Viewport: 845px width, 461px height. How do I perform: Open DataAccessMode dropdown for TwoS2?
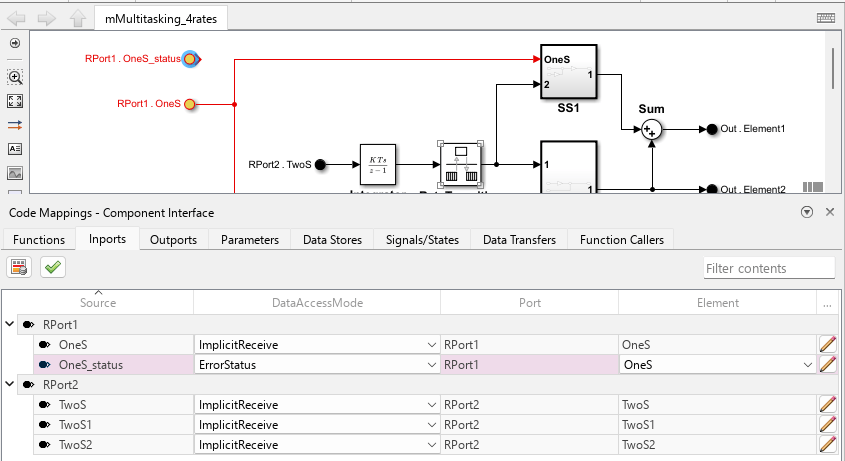coord(432,444)
